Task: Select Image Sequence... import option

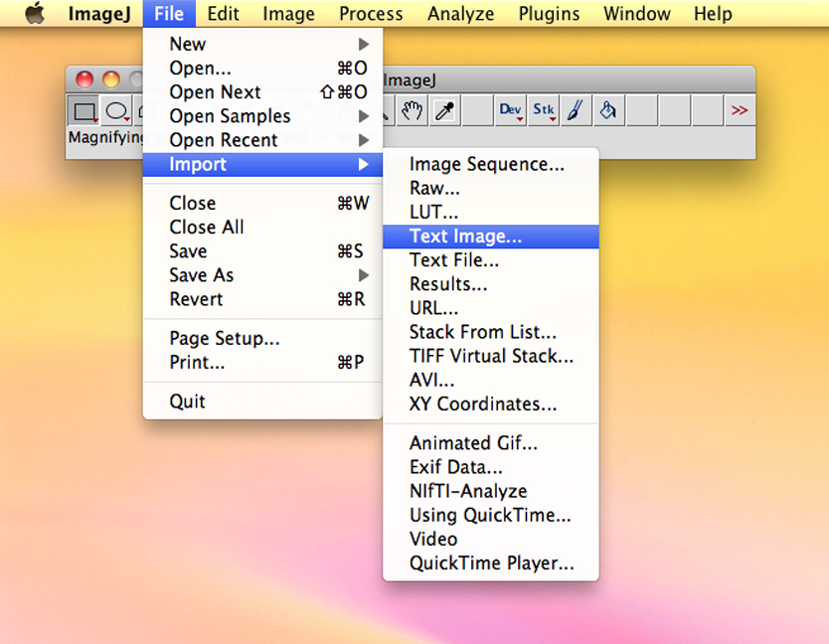Action: (x=486, y=165)
